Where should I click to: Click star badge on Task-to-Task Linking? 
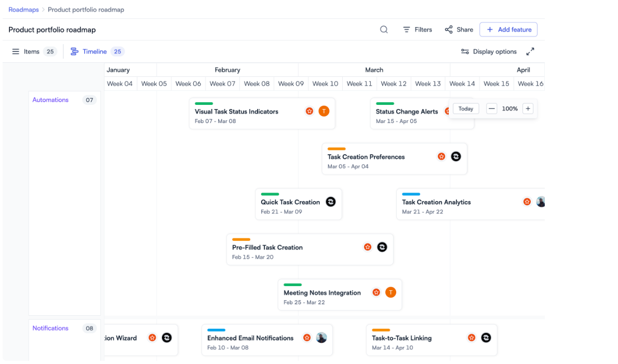tap(472, 338)
